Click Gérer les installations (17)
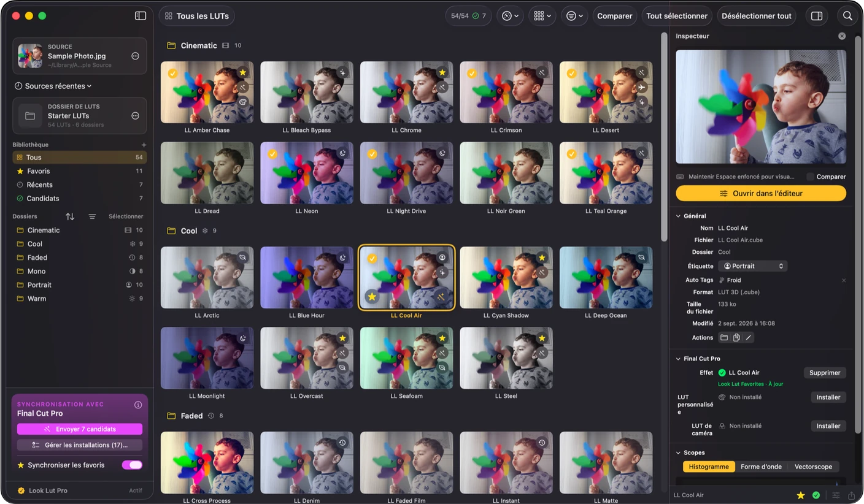 (x=80, y=445)
